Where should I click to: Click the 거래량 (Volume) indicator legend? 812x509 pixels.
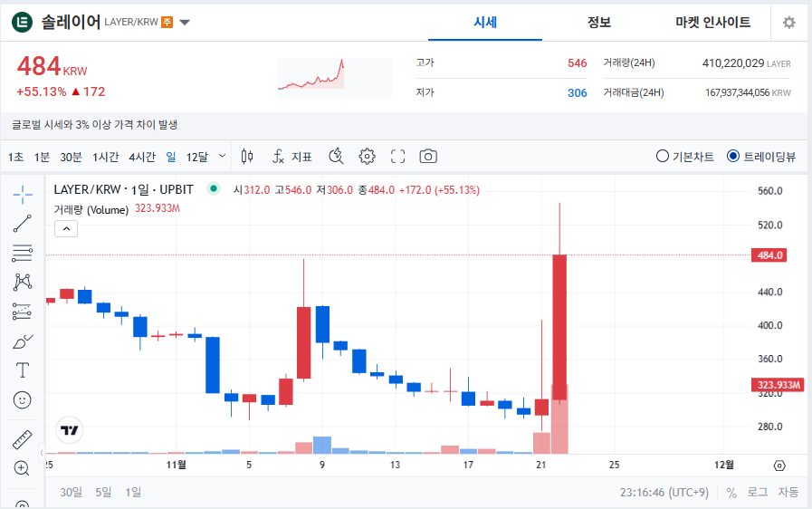pos(91,210)
